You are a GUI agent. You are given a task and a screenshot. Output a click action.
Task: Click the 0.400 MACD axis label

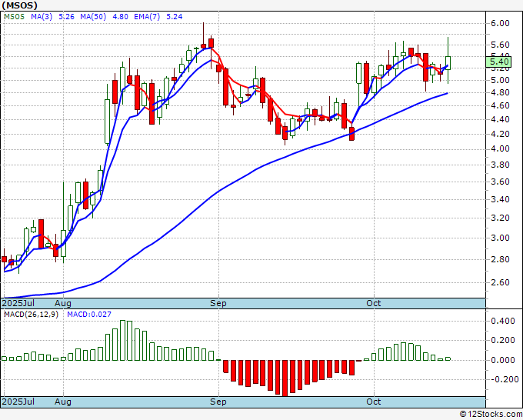[x=503, y=321]
